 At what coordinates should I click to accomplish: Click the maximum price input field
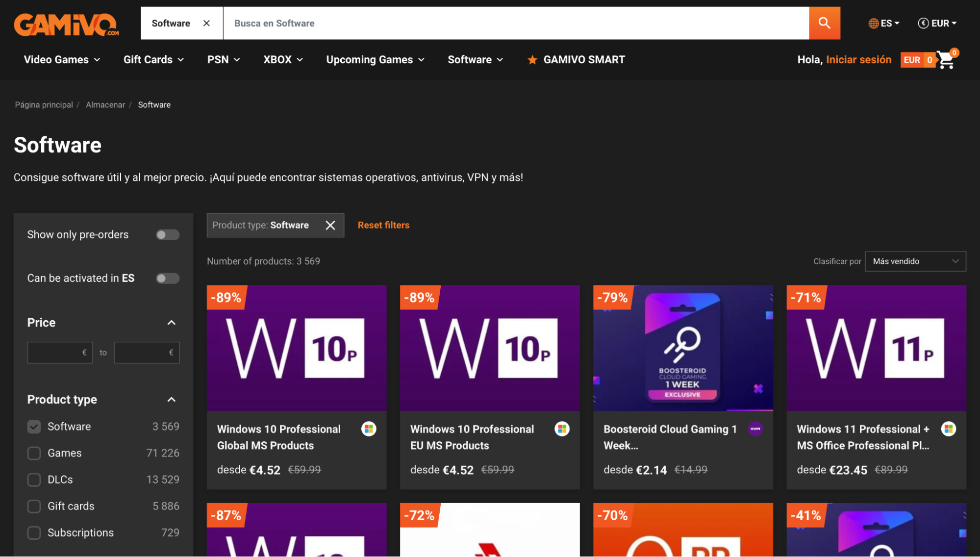[147, 353]
